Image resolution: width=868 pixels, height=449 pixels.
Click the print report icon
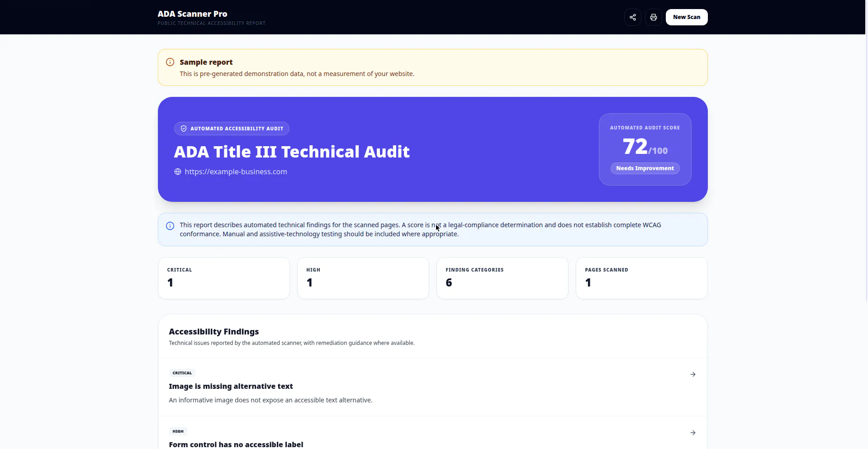coord(653,17)
